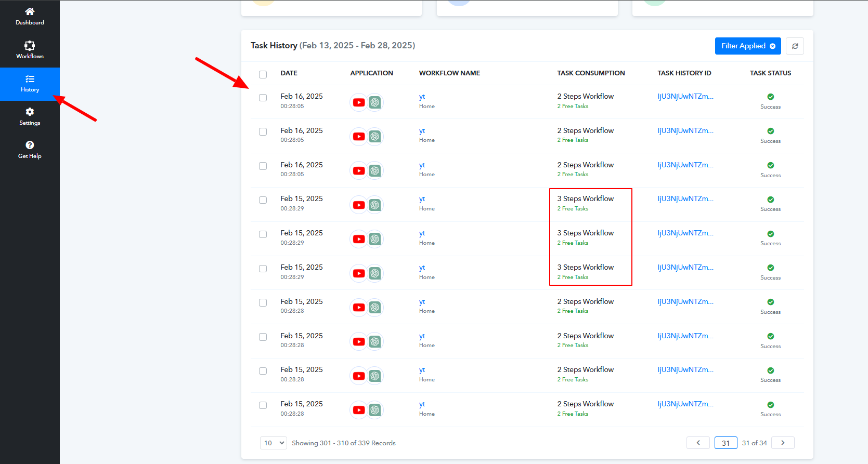The height and width of the screenshot is (464, 868).
Task: Tick the first Feb 15 00:28:28 row checkbox
Action: (x=263, y=302)
